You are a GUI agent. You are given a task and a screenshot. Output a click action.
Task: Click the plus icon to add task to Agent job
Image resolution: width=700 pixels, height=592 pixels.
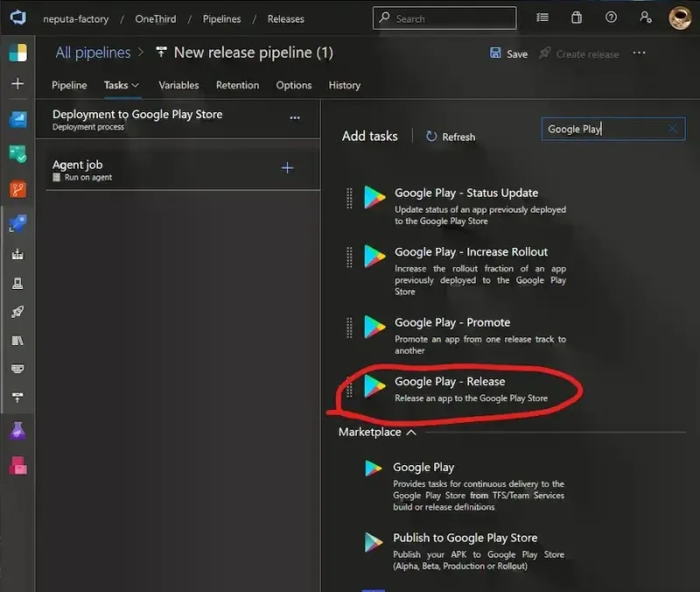[x=287, y=168]
